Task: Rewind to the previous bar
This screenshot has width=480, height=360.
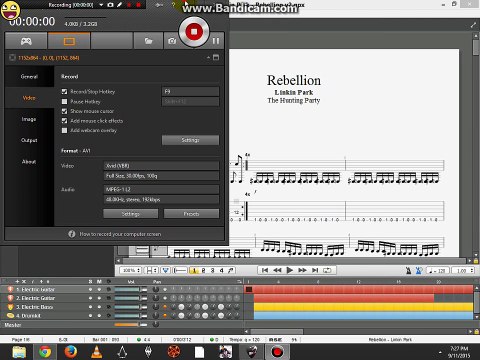Action: [277, 270]
